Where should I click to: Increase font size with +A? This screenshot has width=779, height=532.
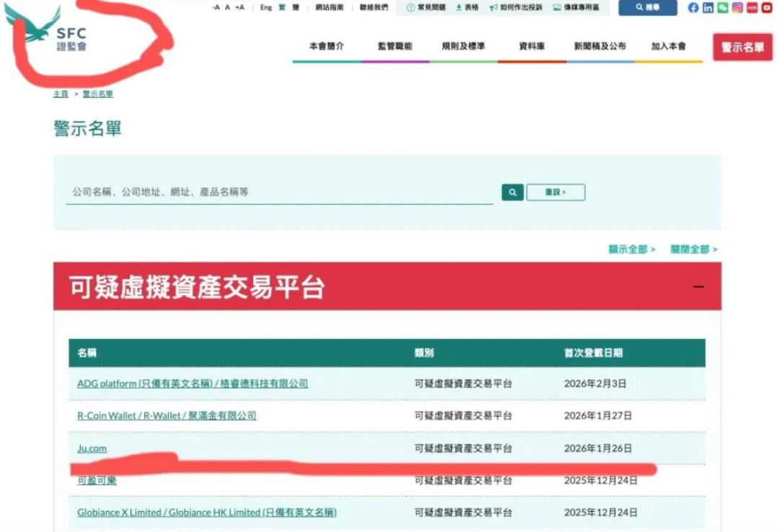point(240,7)
